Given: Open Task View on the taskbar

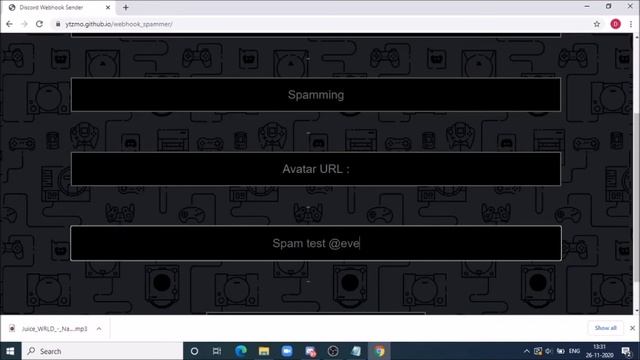Looking at the screenshot, I should (217, 351).
